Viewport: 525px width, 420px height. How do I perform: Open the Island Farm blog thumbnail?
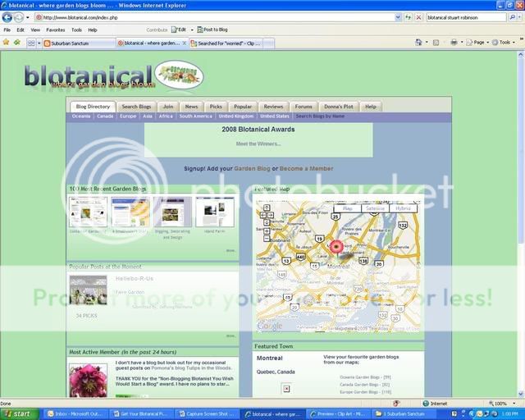215,212
